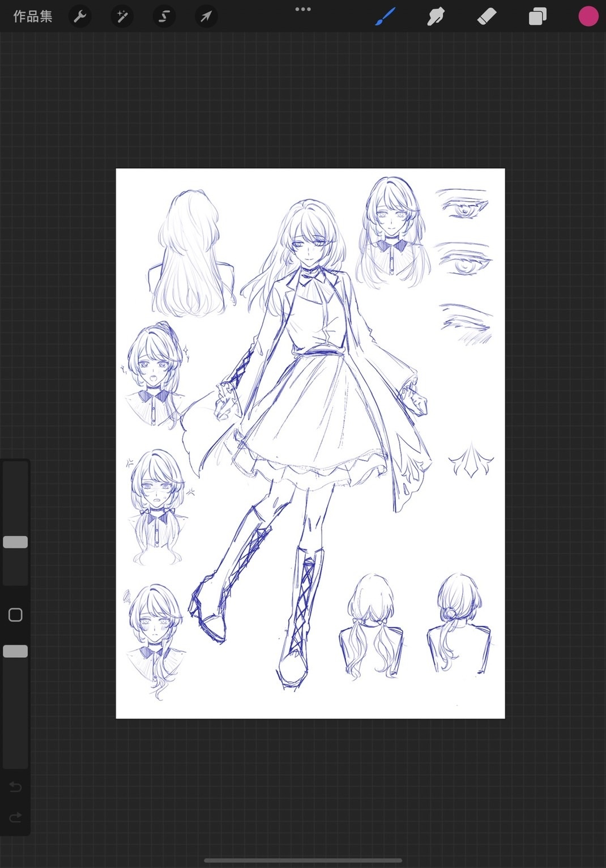
Task: Select the Selection S-ribbon tool
Action: [x=164, y=16]
